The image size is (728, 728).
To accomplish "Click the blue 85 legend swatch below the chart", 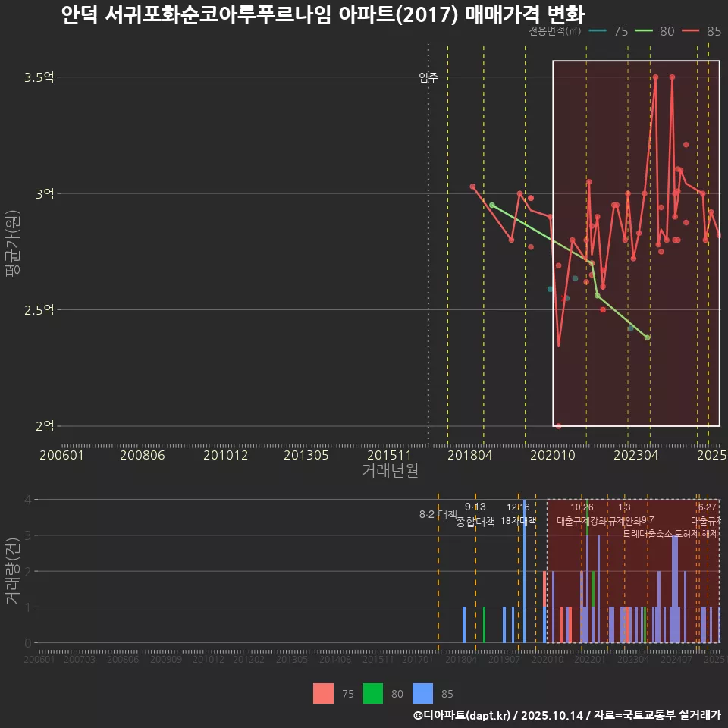I will 422,693.
